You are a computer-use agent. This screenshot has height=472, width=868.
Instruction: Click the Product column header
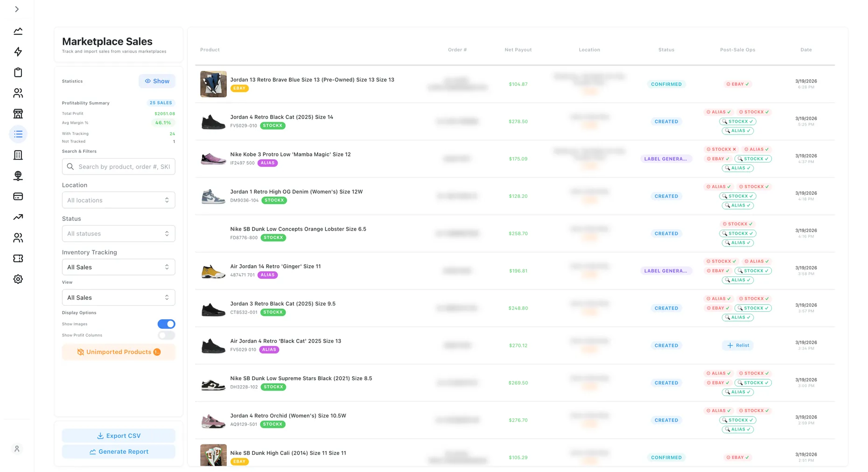210,50
